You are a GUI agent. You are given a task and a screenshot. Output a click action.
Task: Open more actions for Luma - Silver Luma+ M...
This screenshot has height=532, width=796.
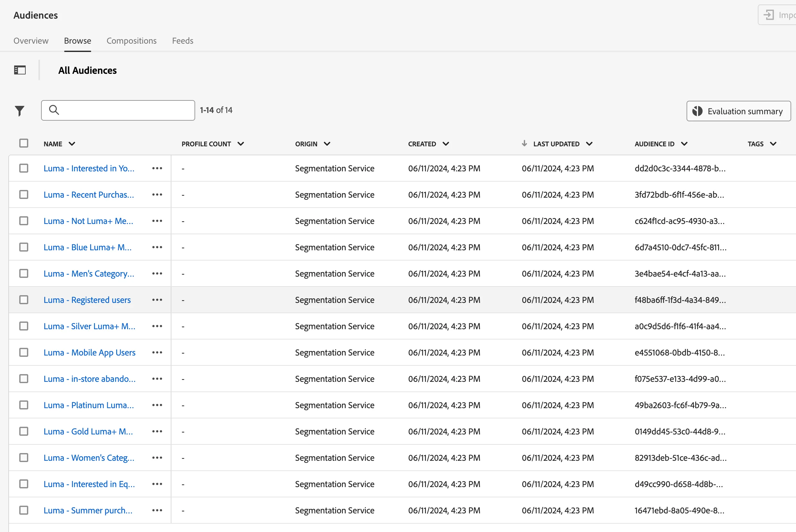157,326
